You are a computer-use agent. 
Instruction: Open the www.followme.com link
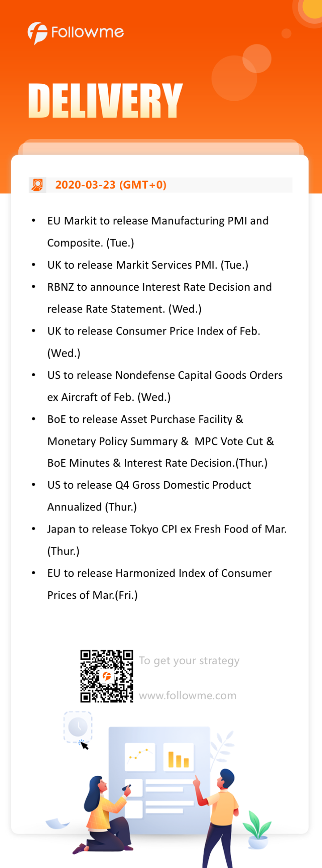(188, 696)
